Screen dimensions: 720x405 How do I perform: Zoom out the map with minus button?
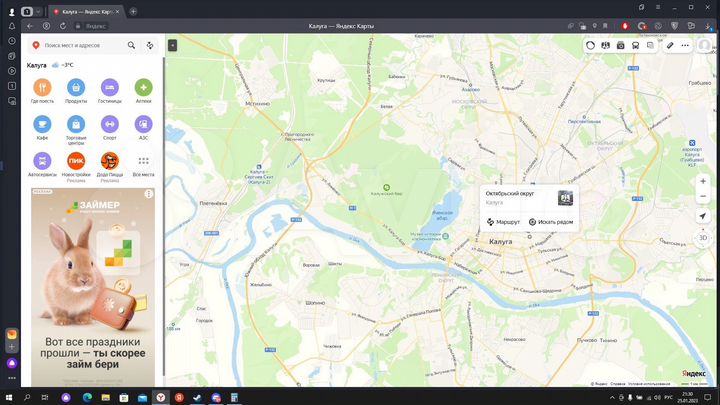[703, 196]
